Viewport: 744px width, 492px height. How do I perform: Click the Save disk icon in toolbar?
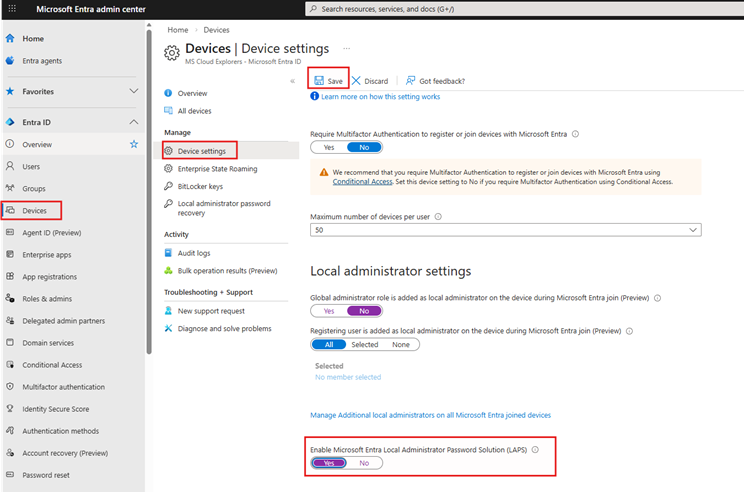click(x=318, y=80)
